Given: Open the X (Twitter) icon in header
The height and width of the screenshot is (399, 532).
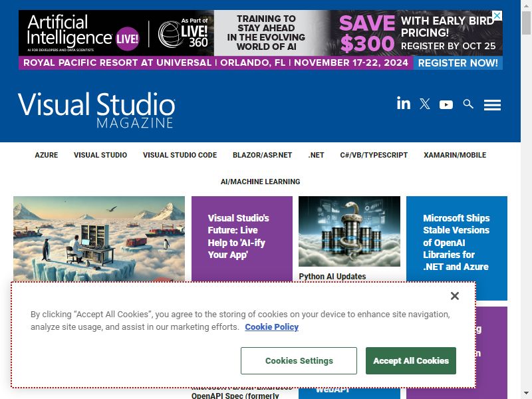Looking at the screenshot, I should [425, 104].
